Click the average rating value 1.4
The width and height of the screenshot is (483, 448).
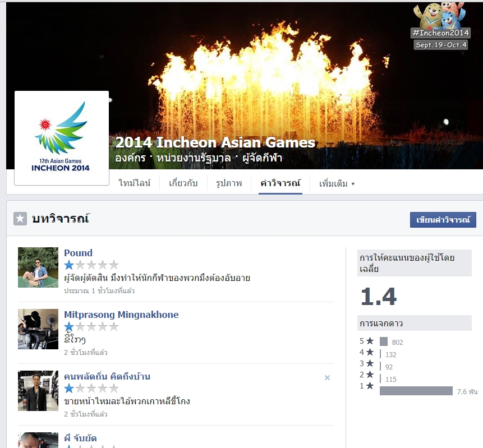(379, 297)
